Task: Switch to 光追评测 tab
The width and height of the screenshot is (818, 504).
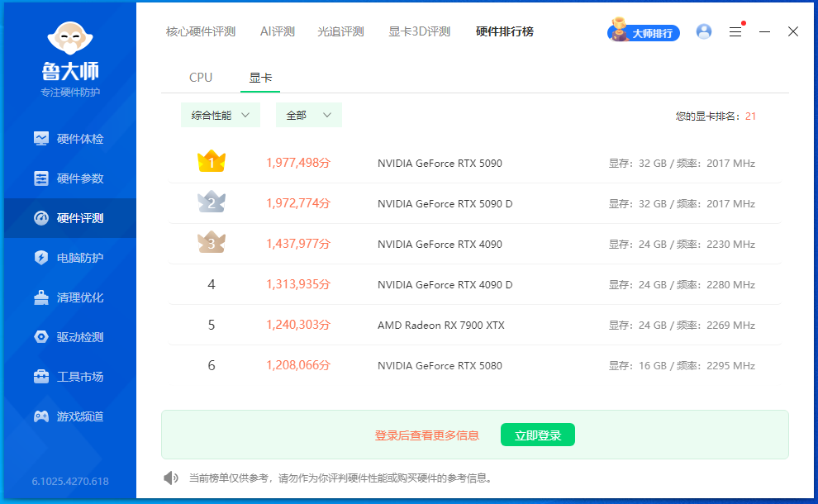Action: [x=340, y=32]
